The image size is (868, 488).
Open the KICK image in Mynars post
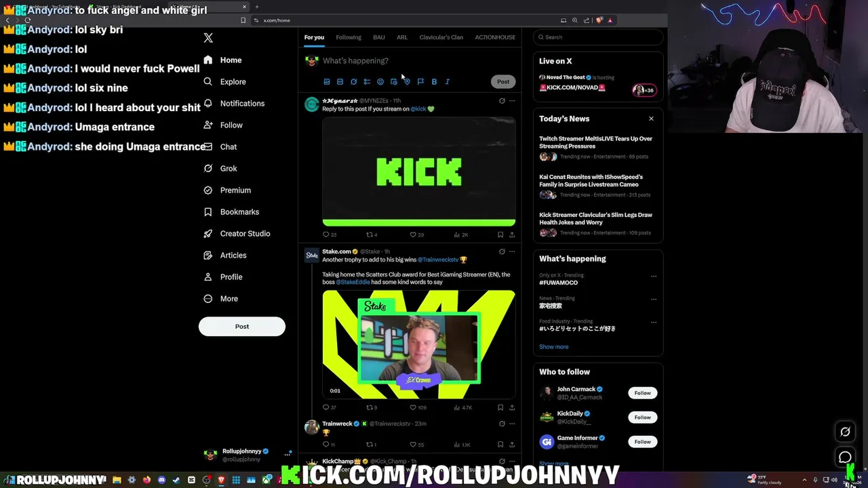(x=419, y=171)
